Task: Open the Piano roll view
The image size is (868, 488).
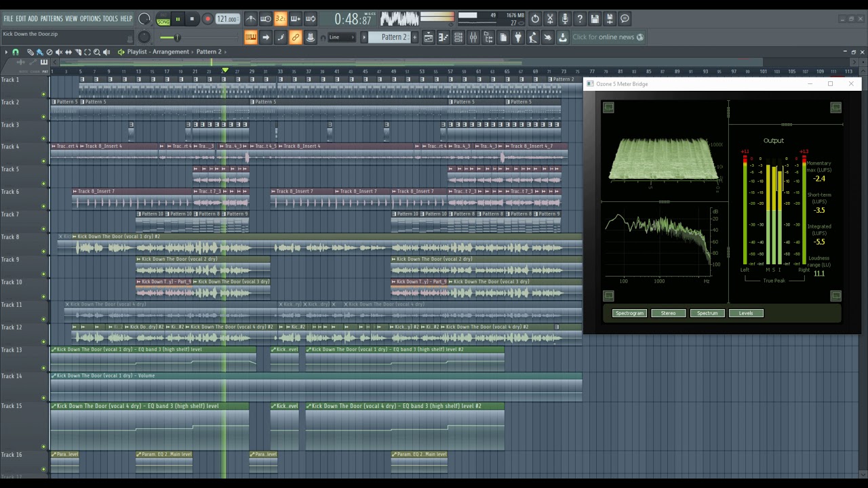Action: pyautogui.click(x=443, y=37)
